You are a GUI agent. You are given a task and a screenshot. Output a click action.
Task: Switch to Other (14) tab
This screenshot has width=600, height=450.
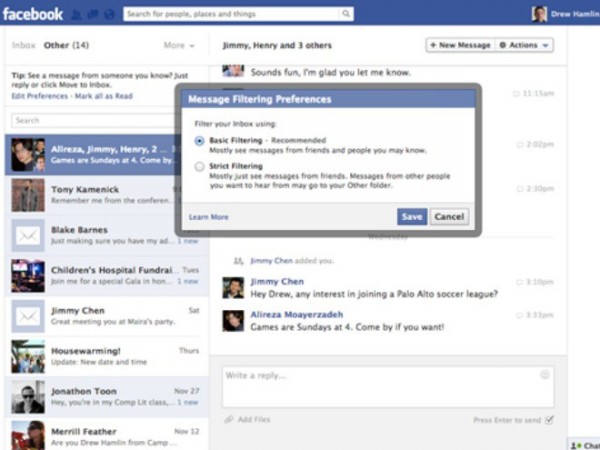pos(66,45)
